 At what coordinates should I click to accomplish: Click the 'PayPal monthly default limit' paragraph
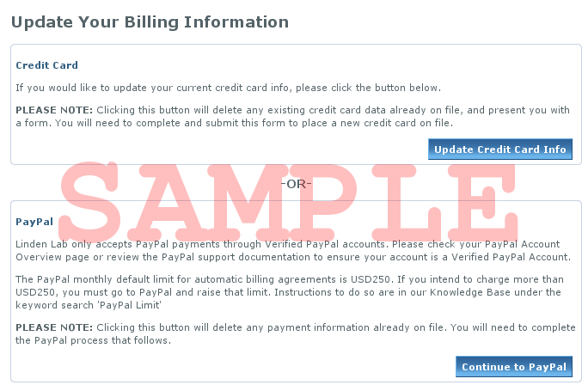pos(290,292)
